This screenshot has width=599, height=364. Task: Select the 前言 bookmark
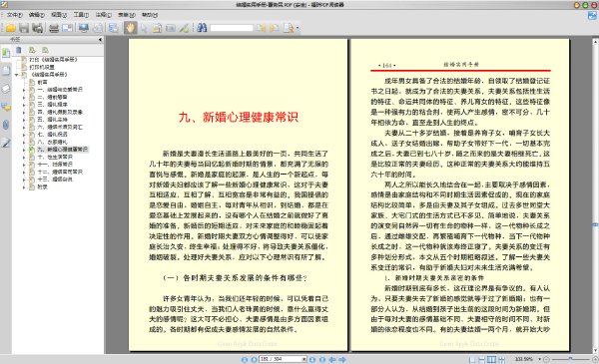(x=42, y=82)
